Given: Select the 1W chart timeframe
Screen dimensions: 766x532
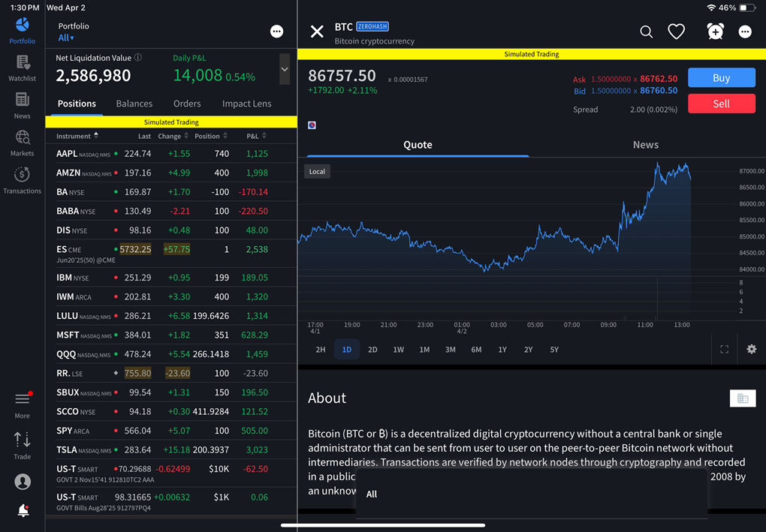Looking at the screenshot, I should [399, 350].
